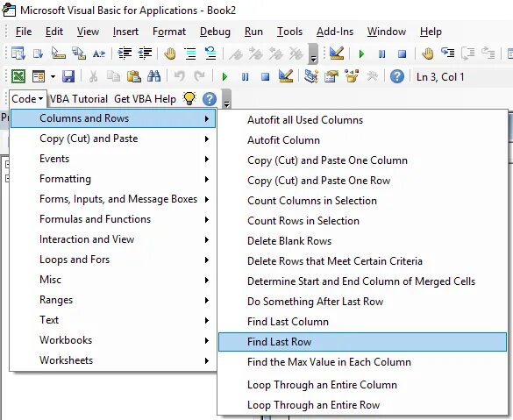Viewport: 513px width, 420px height.
Task: Open the Insert UserForm dropdown arrow
Action: [x=53, y=77]
